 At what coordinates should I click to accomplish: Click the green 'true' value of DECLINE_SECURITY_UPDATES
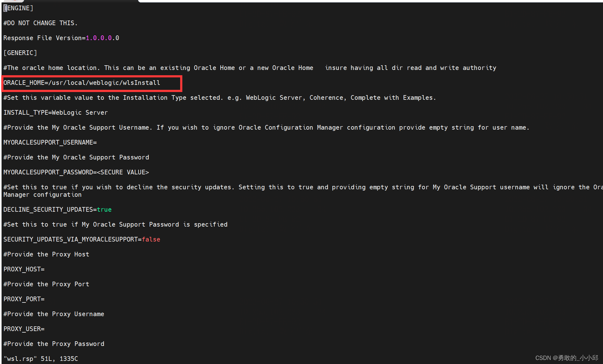point(104,210)
